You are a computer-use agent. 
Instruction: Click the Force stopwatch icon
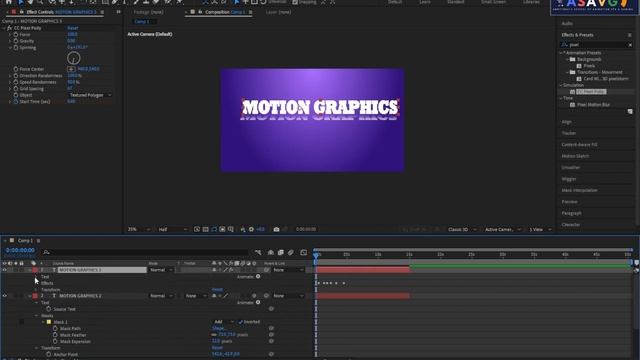point(16,35)
